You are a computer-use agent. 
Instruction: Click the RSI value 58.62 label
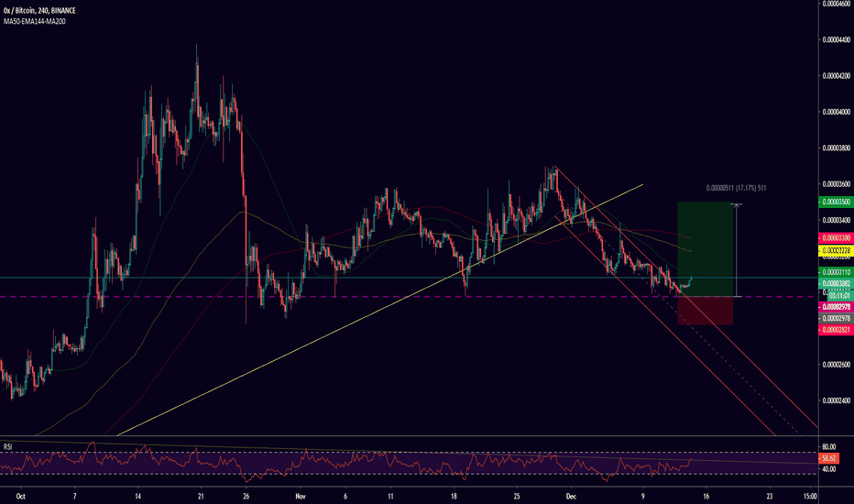tap(829, 458)
